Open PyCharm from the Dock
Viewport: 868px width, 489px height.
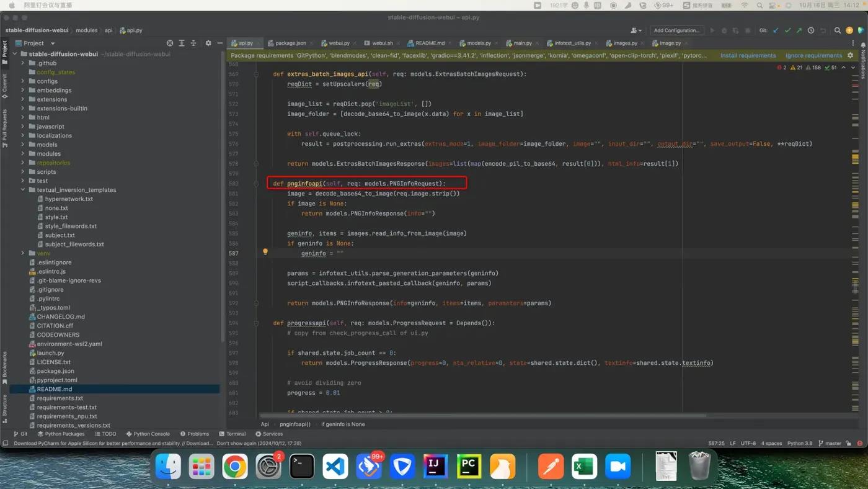[x=469, y=467]
